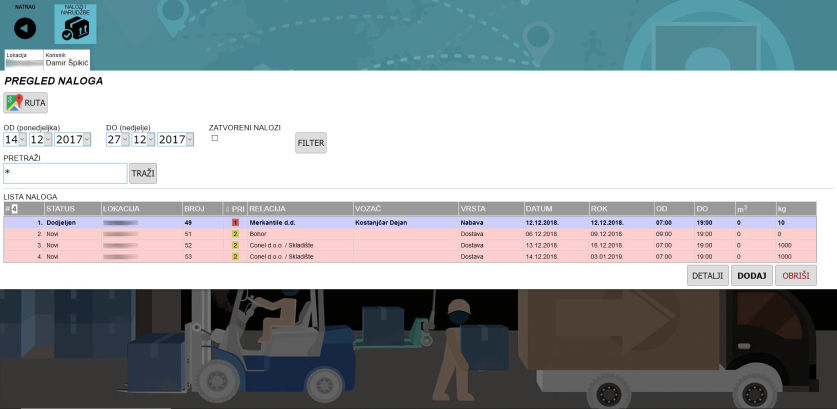Click the Natrag back arrow icon

tap(25, 29)
